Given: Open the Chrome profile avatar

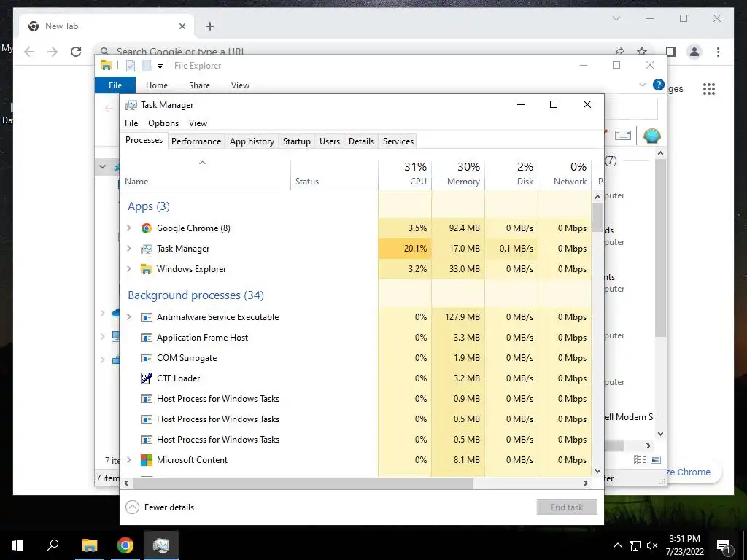Looking at the screenshot, I should pyautogui.click(x=694, y=52).
